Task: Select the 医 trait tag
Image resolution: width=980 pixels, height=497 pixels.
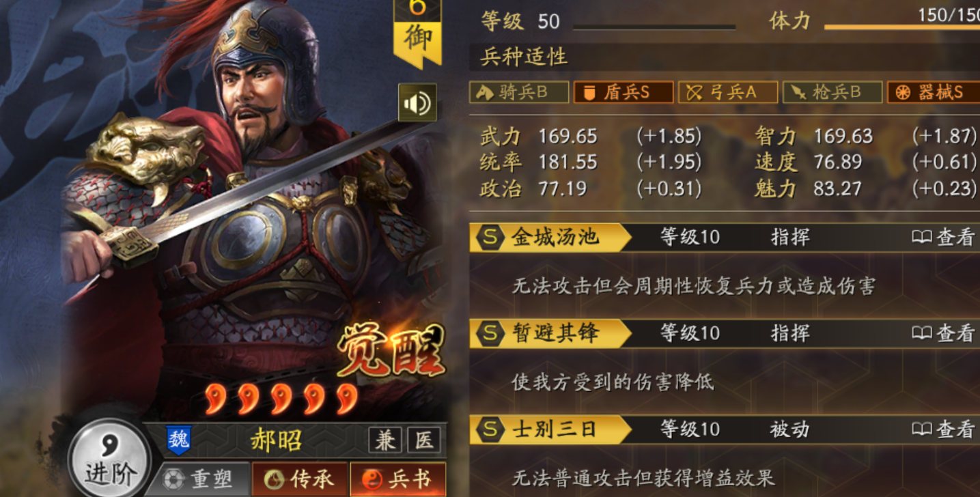Action: (424, 440)
